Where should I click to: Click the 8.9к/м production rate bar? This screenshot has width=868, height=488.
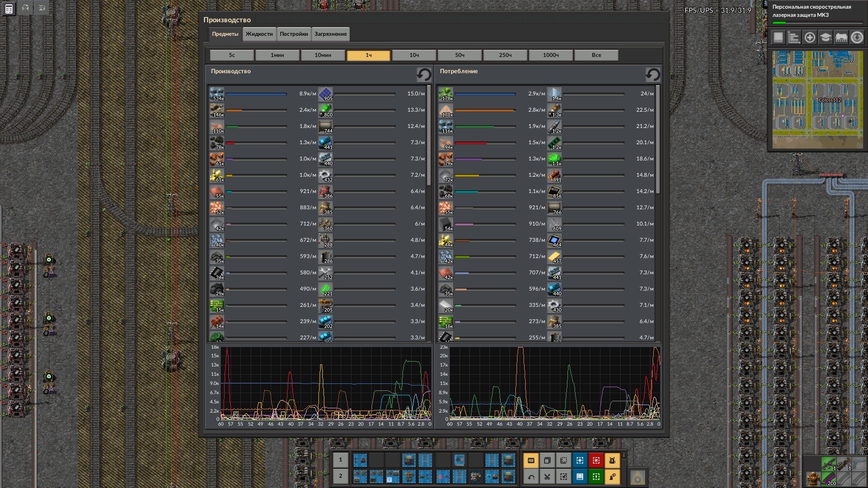[x=256, y=94]
